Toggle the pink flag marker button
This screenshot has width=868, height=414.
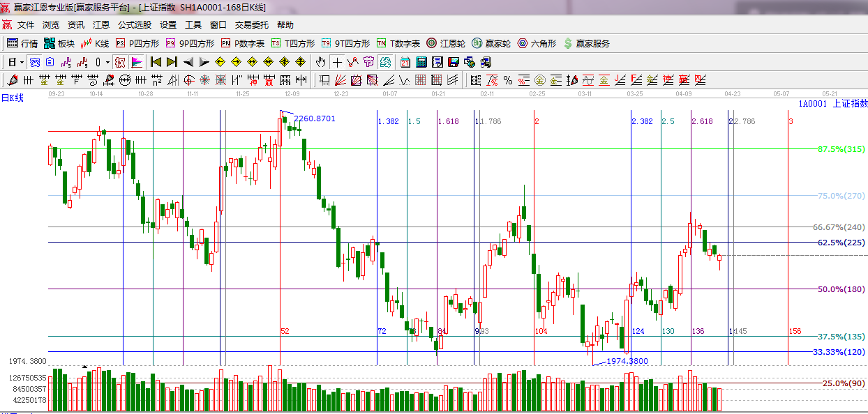(136, 62)
